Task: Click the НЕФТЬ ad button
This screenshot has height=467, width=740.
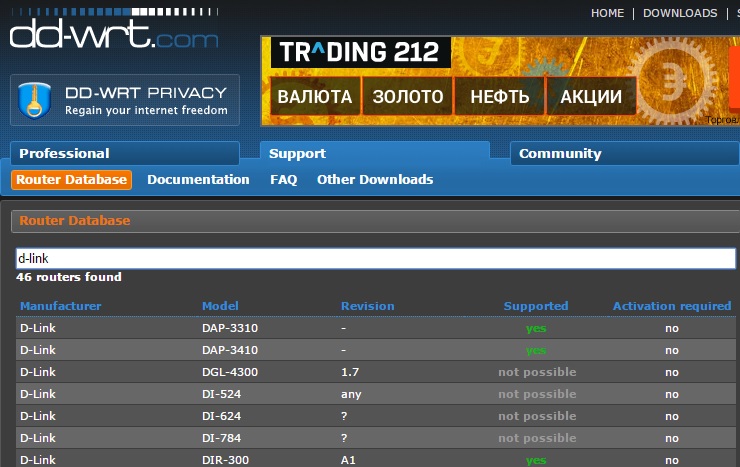Action: [499, 97]
